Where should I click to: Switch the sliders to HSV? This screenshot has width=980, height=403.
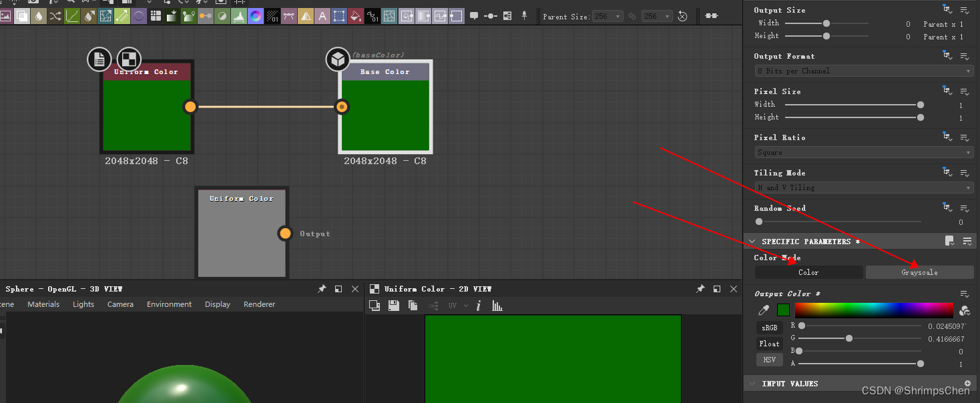coord(770,360)
